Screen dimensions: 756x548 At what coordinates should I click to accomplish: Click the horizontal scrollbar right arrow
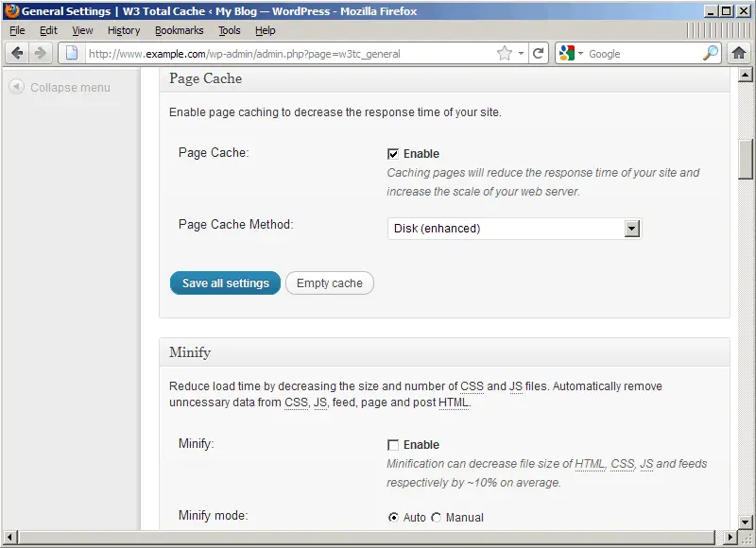730,537
